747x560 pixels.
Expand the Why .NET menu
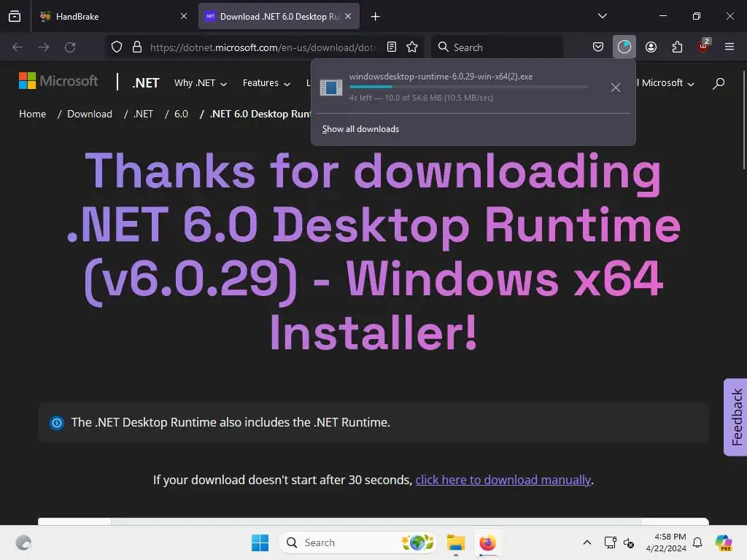pos(200,83)
